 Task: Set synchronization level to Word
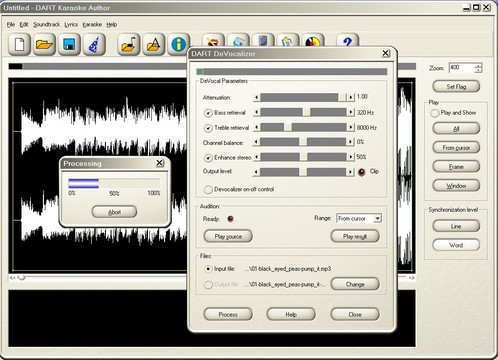click(x=456, y=245)
